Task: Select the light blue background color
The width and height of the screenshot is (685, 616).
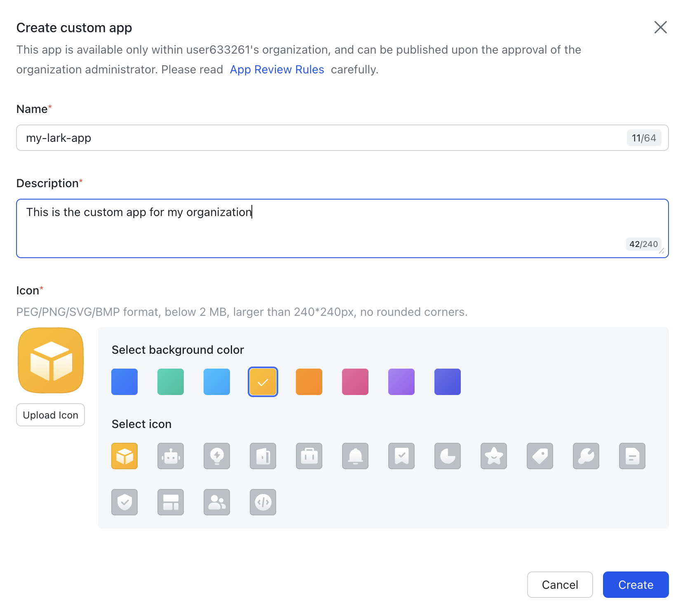Action: [217, 382]
